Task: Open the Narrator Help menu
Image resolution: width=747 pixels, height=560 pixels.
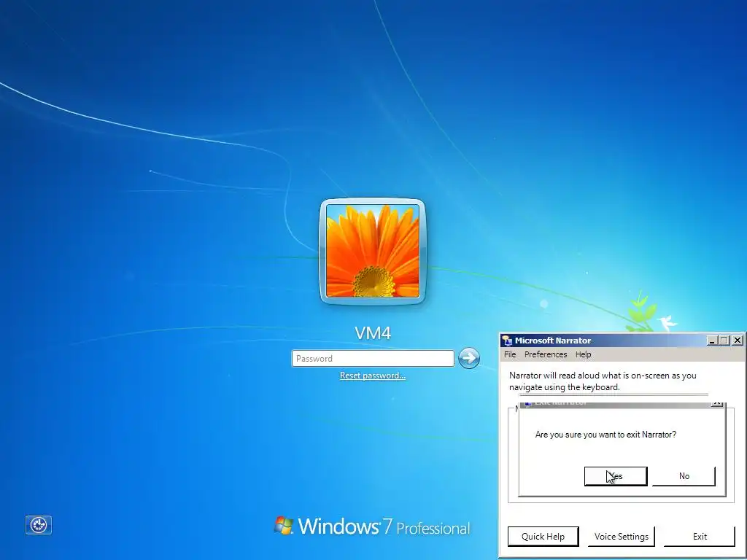Action: [x=583, y=354]
